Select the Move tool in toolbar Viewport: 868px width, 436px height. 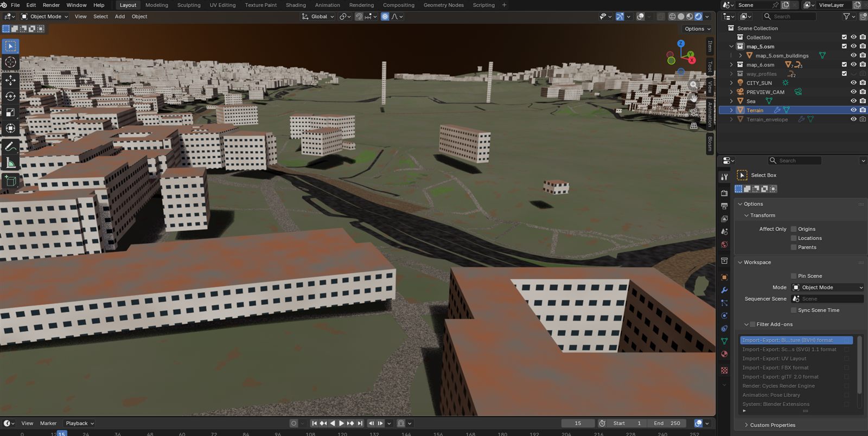click(10, 80)
